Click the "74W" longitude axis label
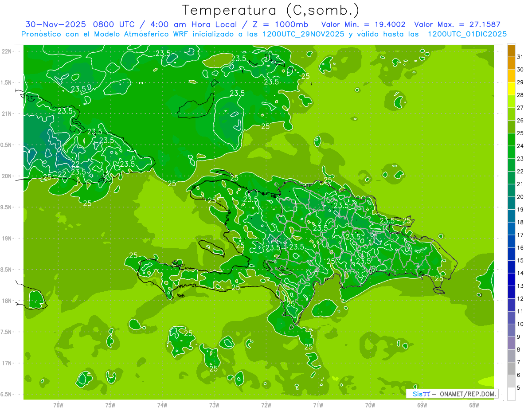 point(162,405)
